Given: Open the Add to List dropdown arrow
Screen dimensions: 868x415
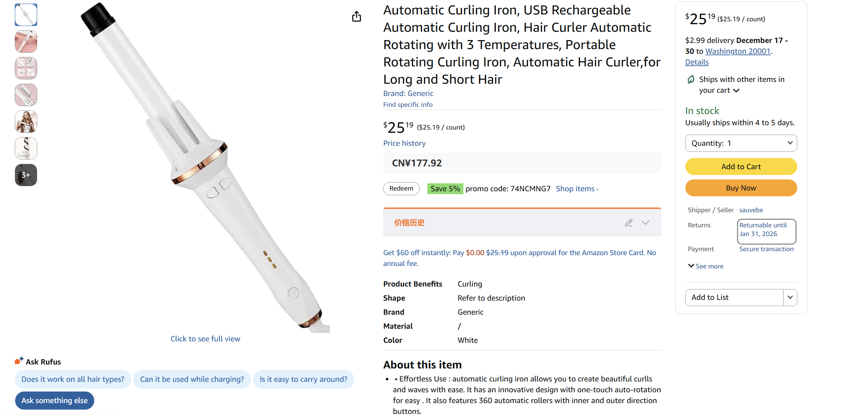Looking at the screenshot, I should click(790, 297).
